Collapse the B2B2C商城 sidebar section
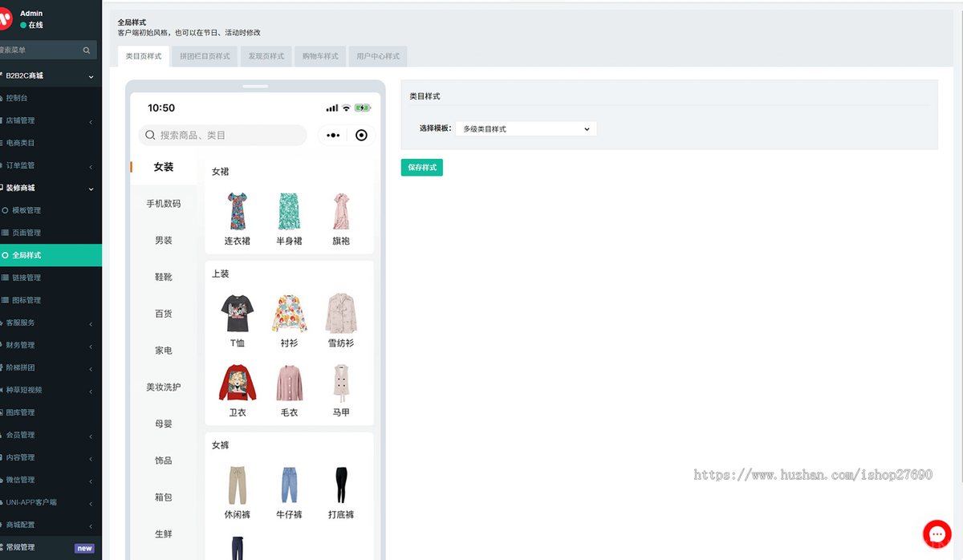963x560 pixels. pos(51,75)
